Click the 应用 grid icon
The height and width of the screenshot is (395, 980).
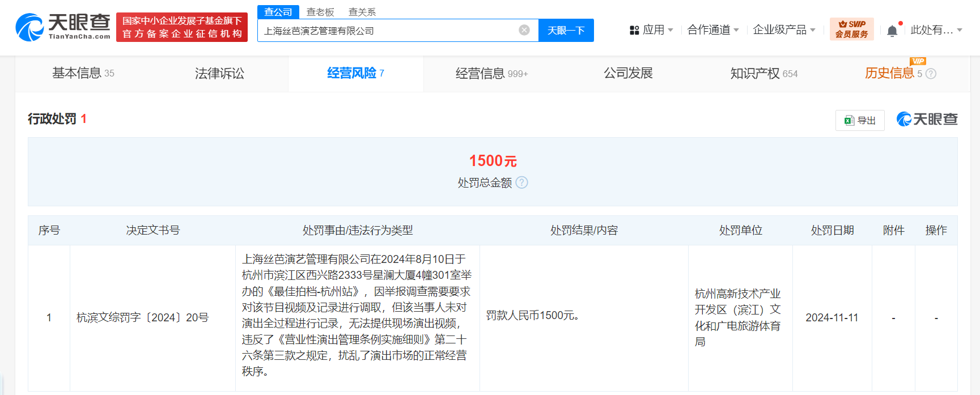[x=634, y=30]
